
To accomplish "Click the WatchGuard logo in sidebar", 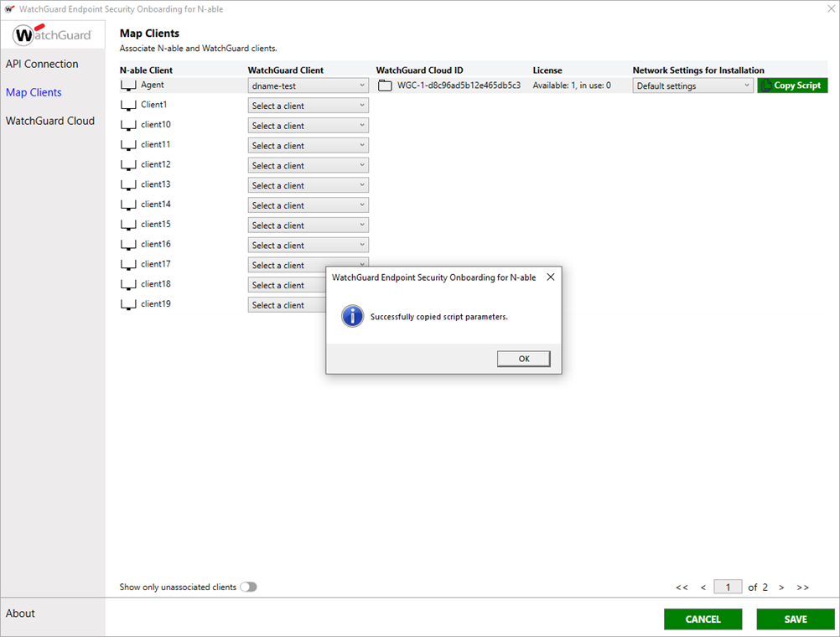I will [x=52, y=35].
